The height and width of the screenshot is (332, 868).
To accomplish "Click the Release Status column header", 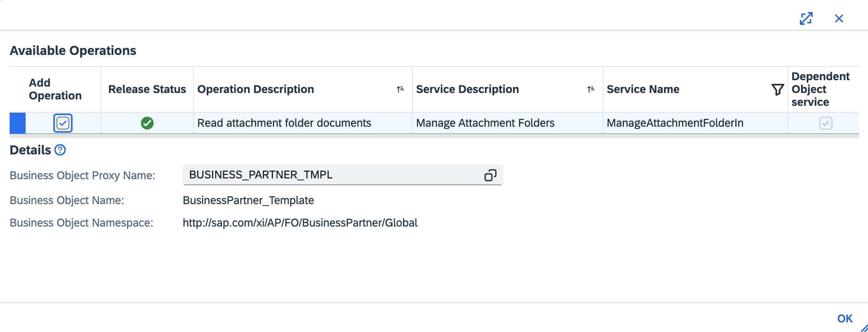I will coord(147,89).
